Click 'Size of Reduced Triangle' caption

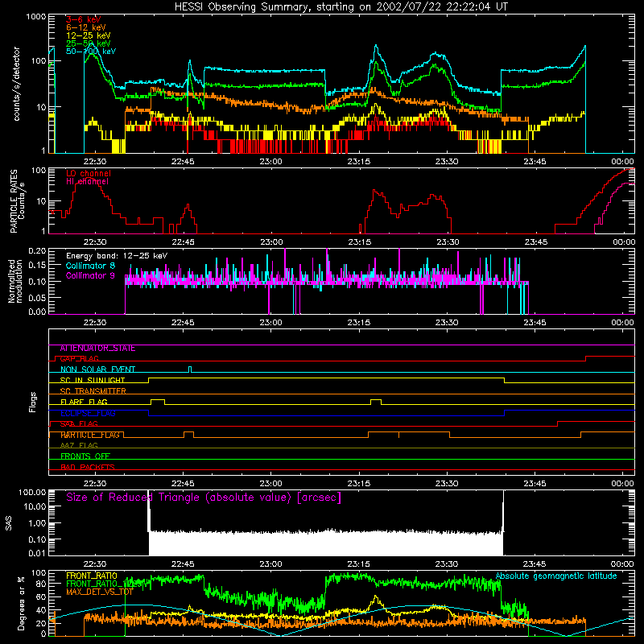pos(204,497)
